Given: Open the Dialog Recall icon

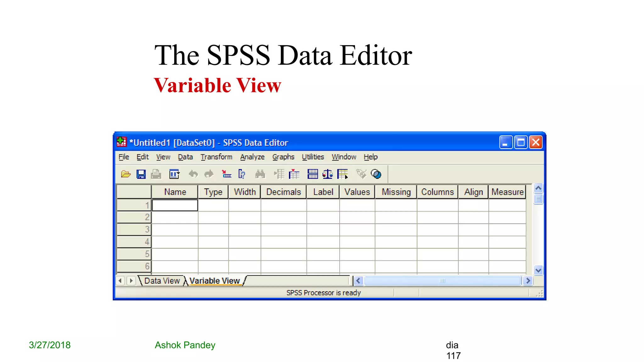Looking at the screenshot, I should 174,174.
